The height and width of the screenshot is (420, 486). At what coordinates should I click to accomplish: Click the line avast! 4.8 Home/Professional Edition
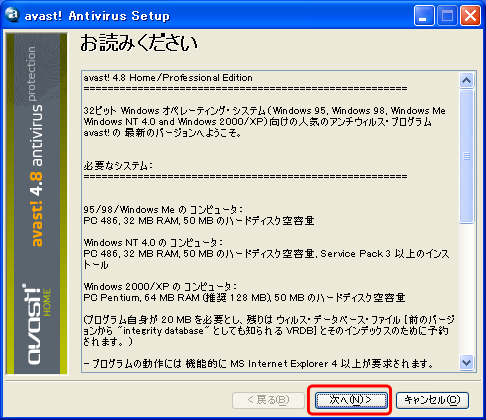168,78
